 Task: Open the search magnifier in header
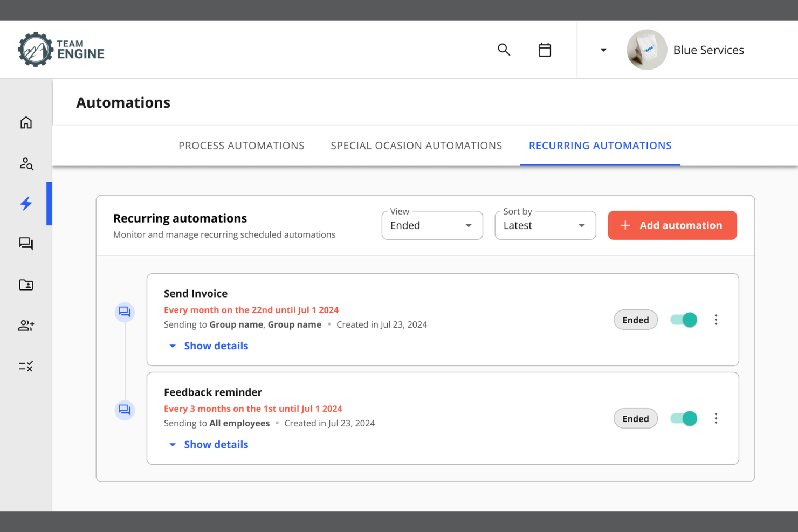[x=504, y=50]
